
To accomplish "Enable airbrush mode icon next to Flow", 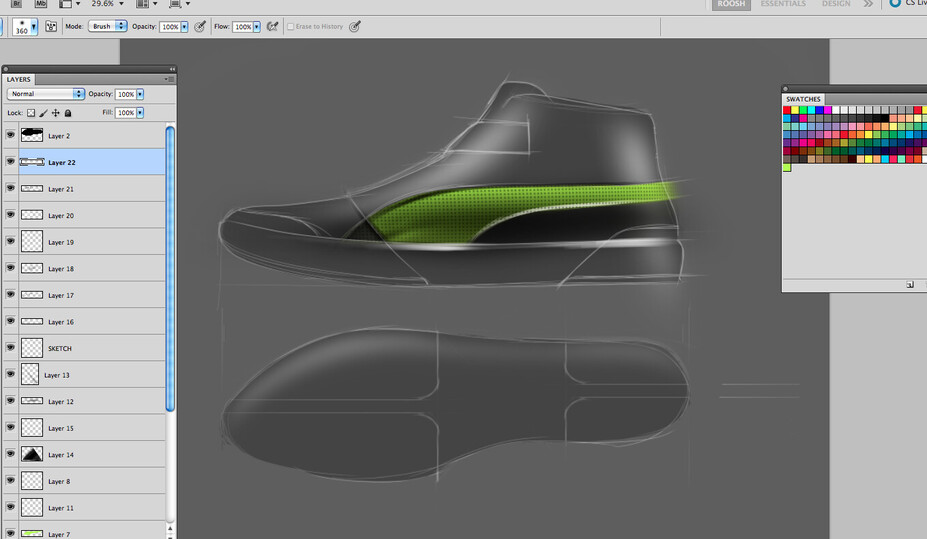I will tap(272, 27).
